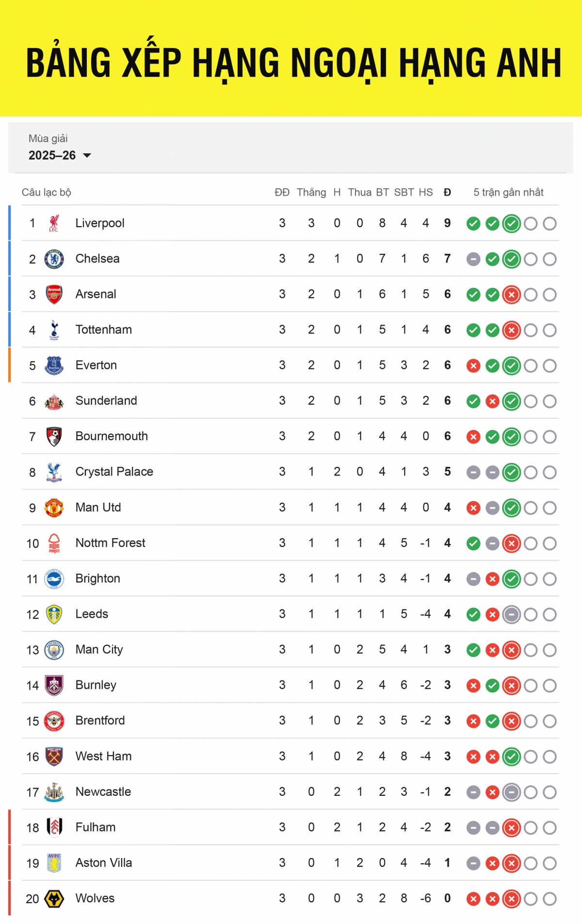This screenshot has width=582, height=924.
Task: Click Arsenal's highlighted latest-match loss indicator
Action: tap(511, 295)
